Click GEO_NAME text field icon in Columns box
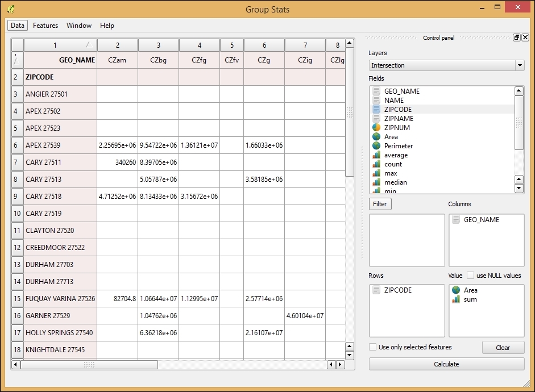Image resolution: width=535 pixels, height=392 pixels. pyautogui.click(x=456, y=220)
